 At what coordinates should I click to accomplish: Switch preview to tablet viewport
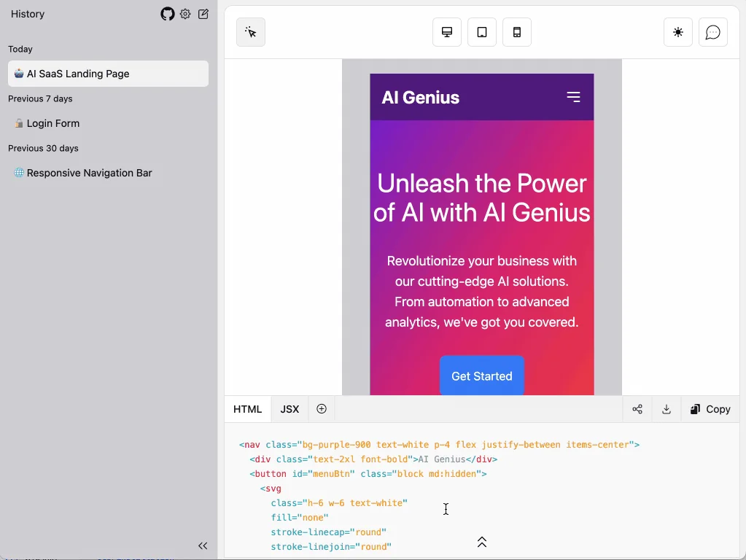pyautogui.click(x=481, y=32)
